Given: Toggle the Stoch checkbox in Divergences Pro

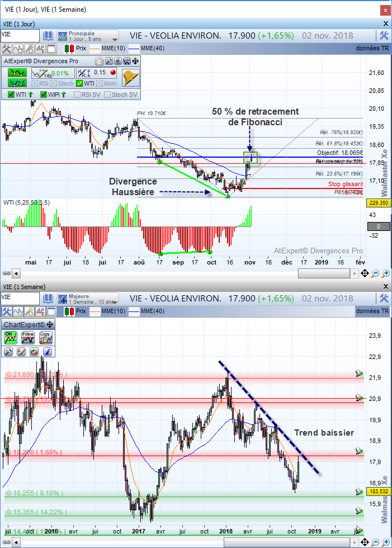Looking at the screenshot, I should click(x=54, y=83).
